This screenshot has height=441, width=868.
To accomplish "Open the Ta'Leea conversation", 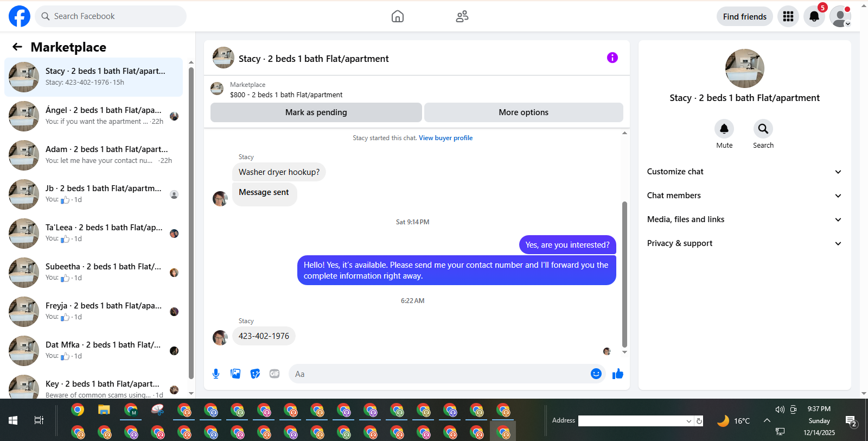I will pos(93,234).
